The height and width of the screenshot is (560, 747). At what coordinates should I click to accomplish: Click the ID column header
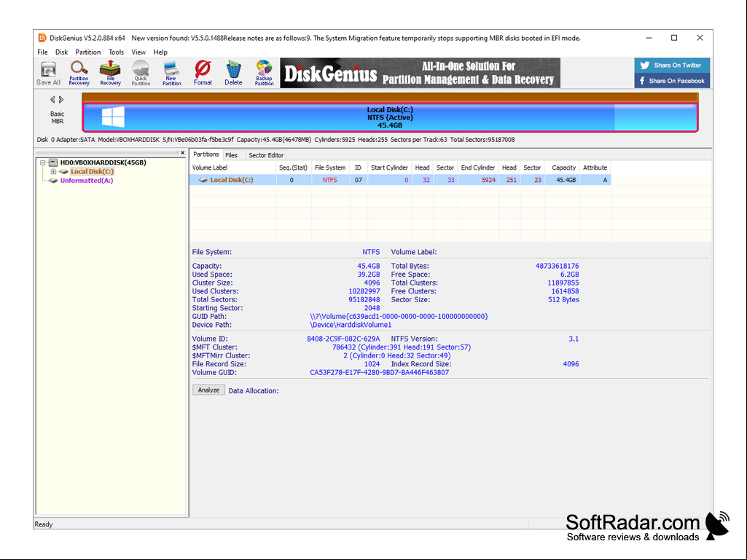[358, 167]
